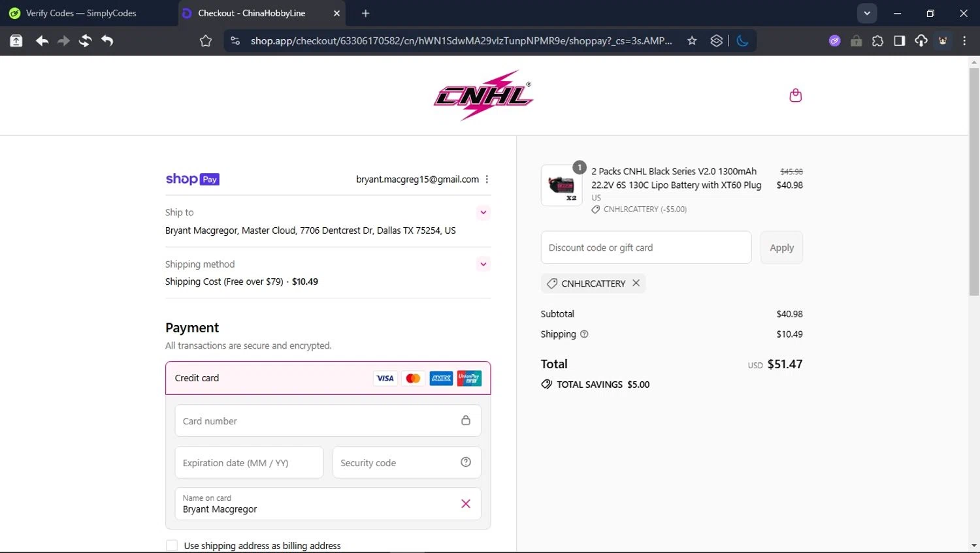Open the Extensions puzzle icon

click(x=877, y=41)
